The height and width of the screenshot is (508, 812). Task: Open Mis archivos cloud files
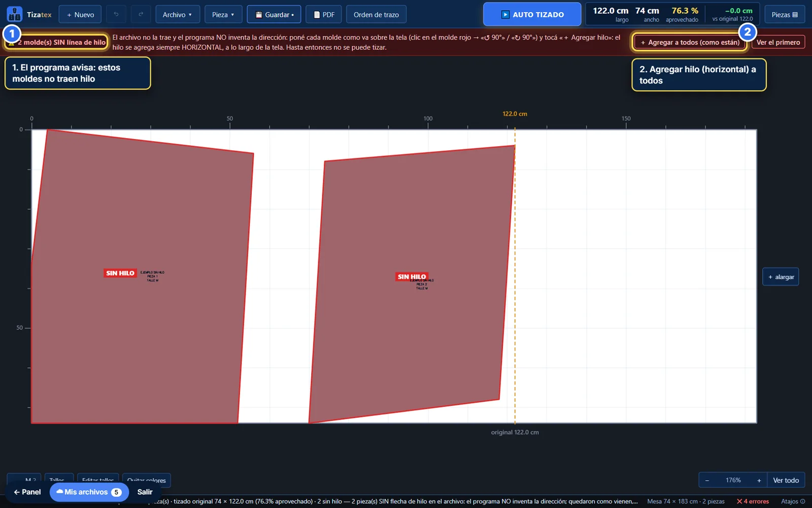(x=89, y=492)
